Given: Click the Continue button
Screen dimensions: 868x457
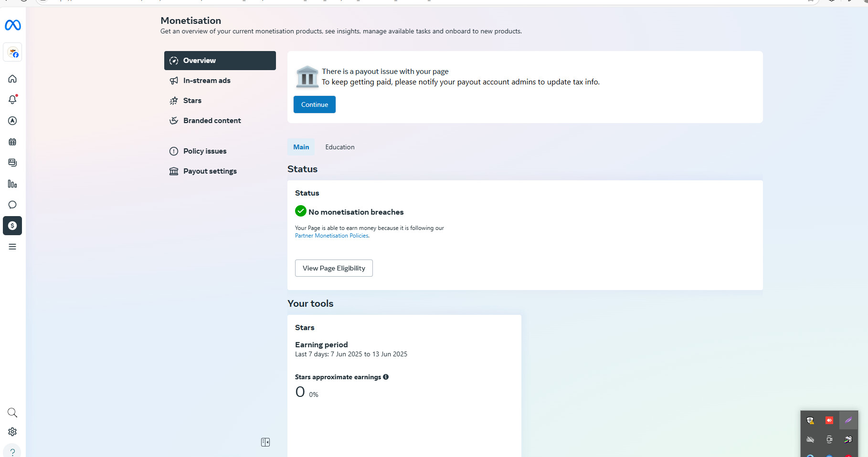Looking at the screenshot, I should click(315, 104).
